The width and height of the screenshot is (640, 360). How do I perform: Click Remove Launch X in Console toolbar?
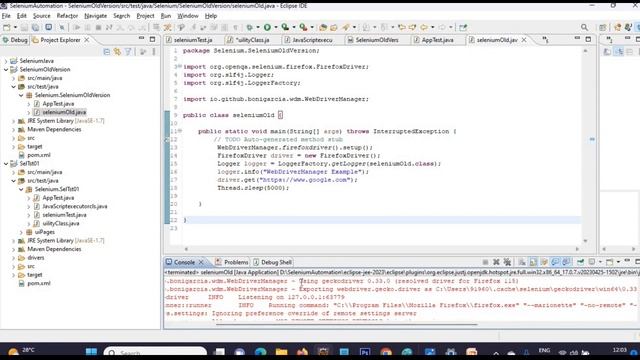click(x=496, y=262)
